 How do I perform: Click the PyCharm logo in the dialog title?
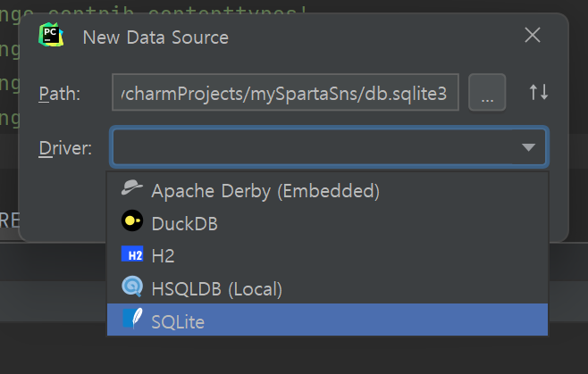(51, 35)
